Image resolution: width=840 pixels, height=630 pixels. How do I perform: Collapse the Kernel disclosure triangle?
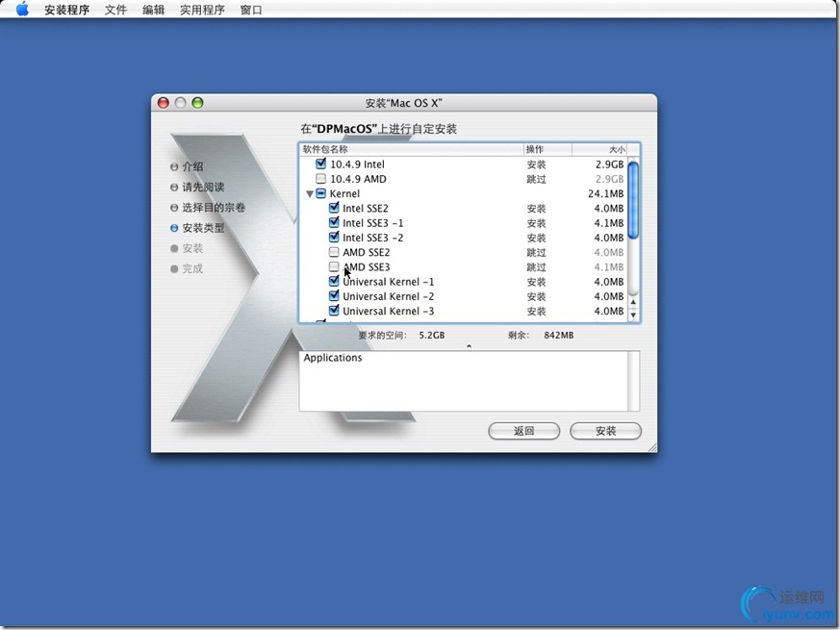click(310, 194)
